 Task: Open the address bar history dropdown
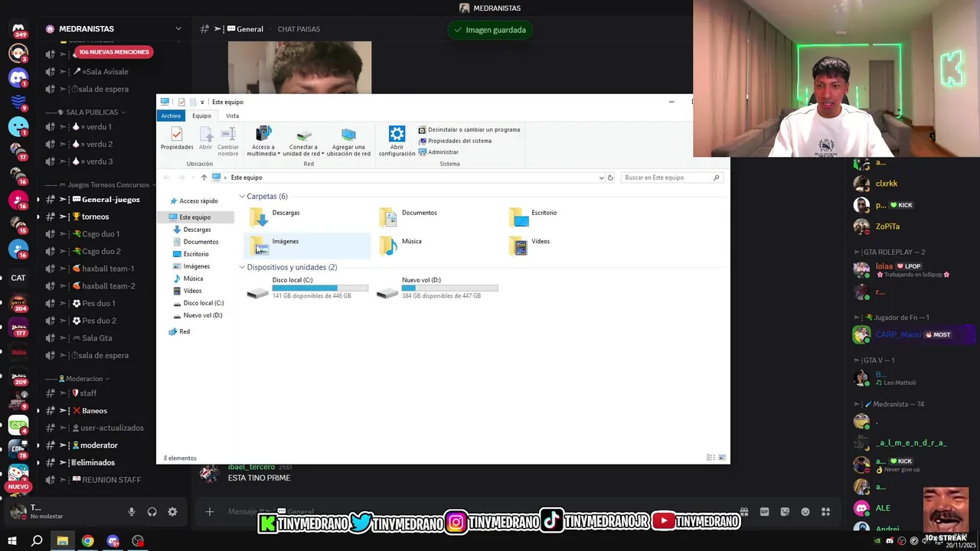601,178
